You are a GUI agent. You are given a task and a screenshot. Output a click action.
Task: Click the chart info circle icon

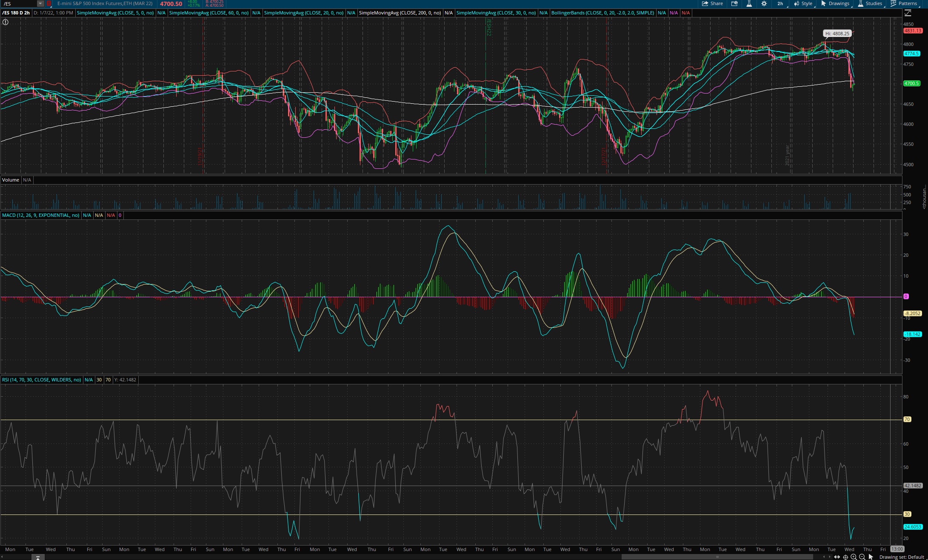point(6,22)
